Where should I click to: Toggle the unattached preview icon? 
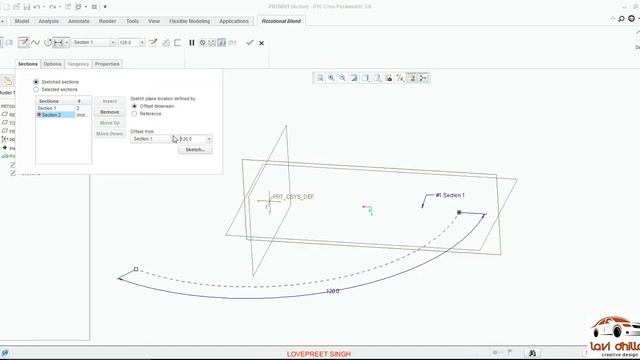click(x=212, y=42)
